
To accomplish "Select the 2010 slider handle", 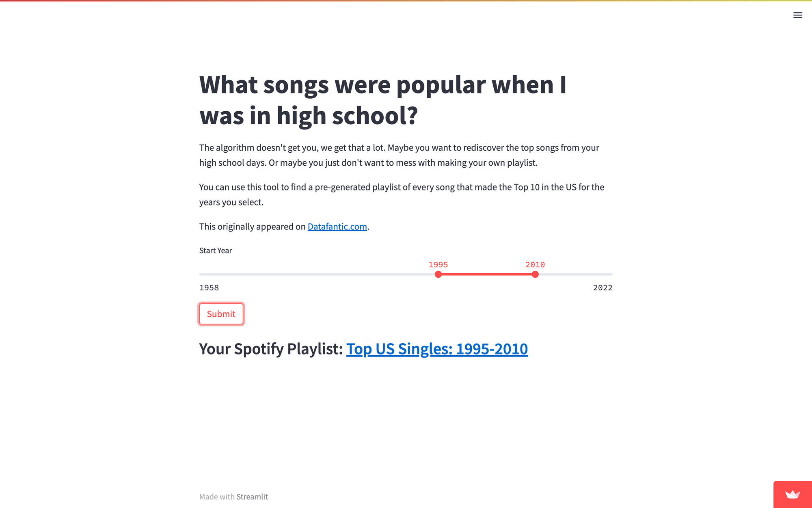I will click(x=536, y=275).
